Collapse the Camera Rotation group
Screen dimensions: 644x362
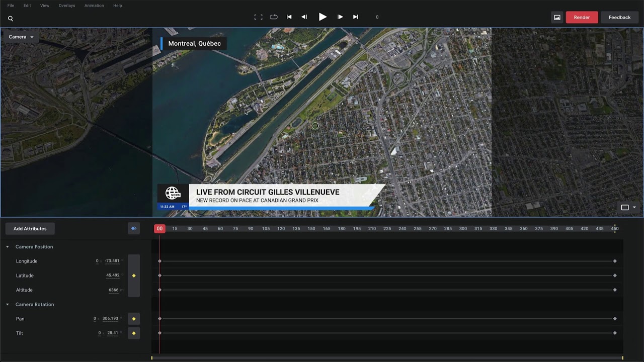[8, 304]
